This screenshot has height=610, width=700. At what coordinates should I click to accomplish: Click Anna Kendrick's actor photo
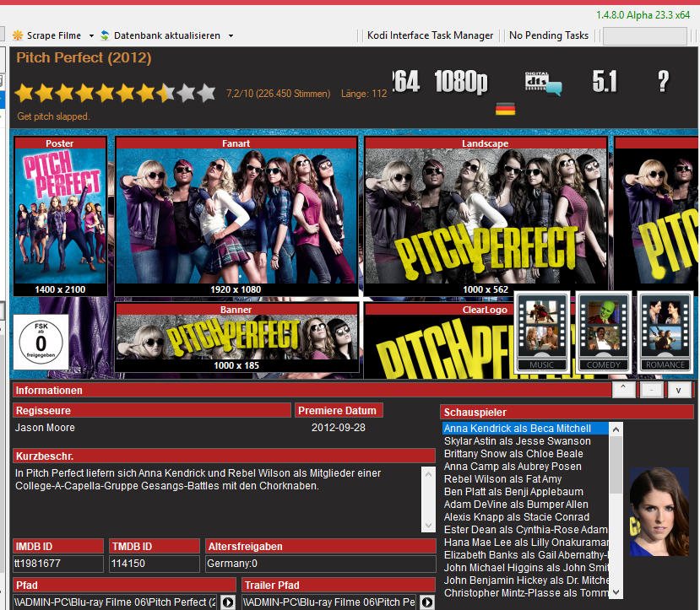[659, 511]
